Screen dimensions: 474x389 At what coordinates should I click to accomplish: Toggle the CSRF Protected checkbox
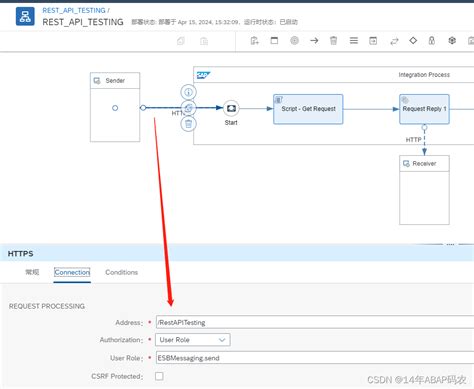(x=159, y=376)
